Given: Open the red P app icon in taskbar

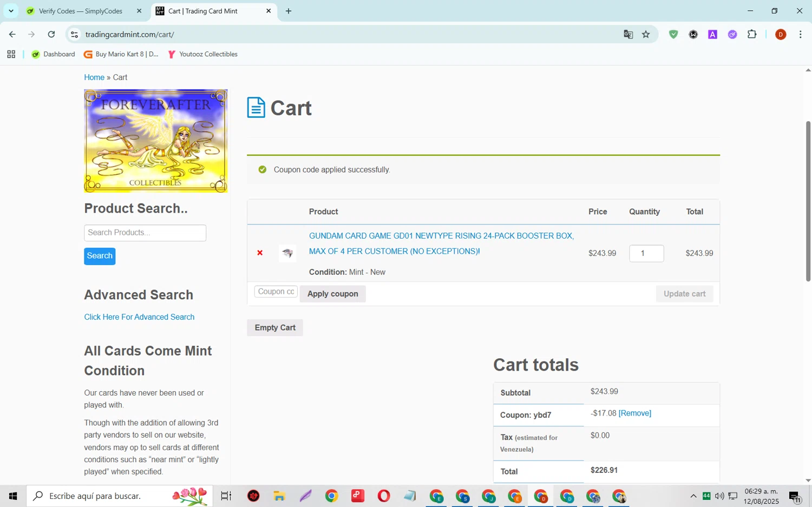Looking at the screenshot, I should [x=358, y=496].
